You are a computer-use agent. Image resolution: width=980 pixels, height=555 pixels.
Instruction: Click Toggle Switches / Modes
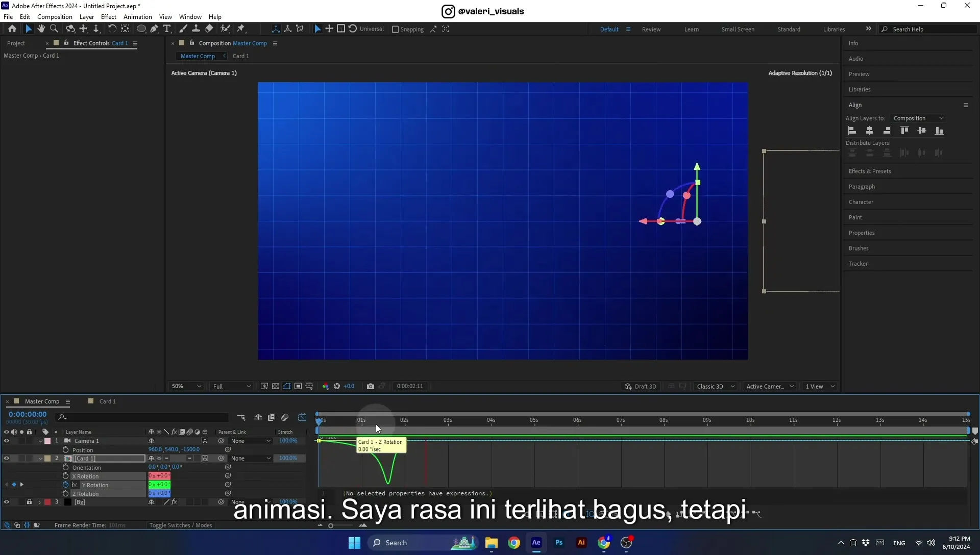181,525
